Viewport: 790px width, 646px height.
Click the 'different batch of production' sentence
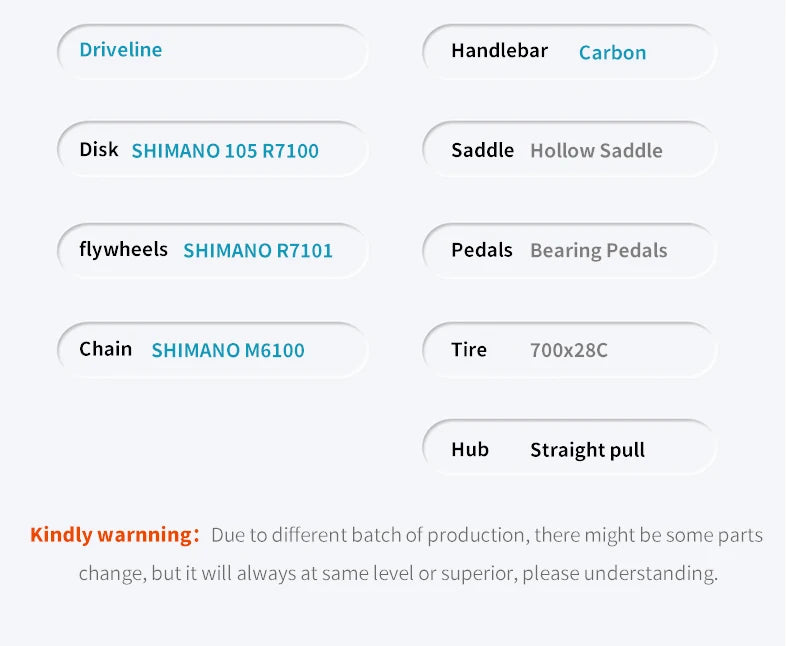486,535
